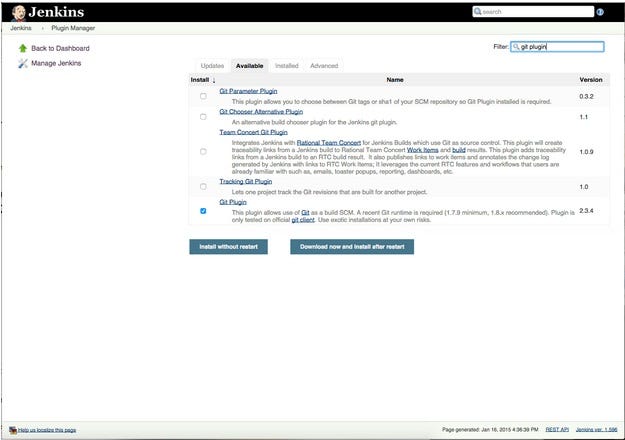
Task: Tick the Team Concert Git Plugin checkbox
Action: click(203, 152)
